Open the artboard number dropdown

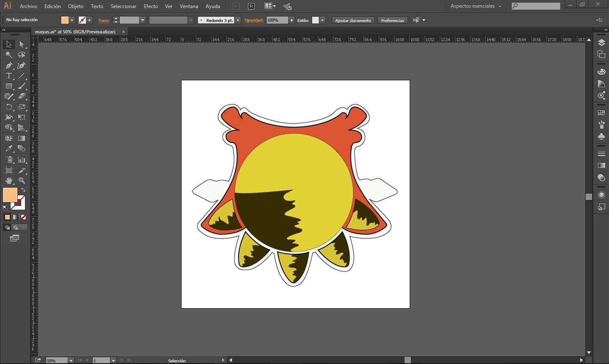coord(113,361)
